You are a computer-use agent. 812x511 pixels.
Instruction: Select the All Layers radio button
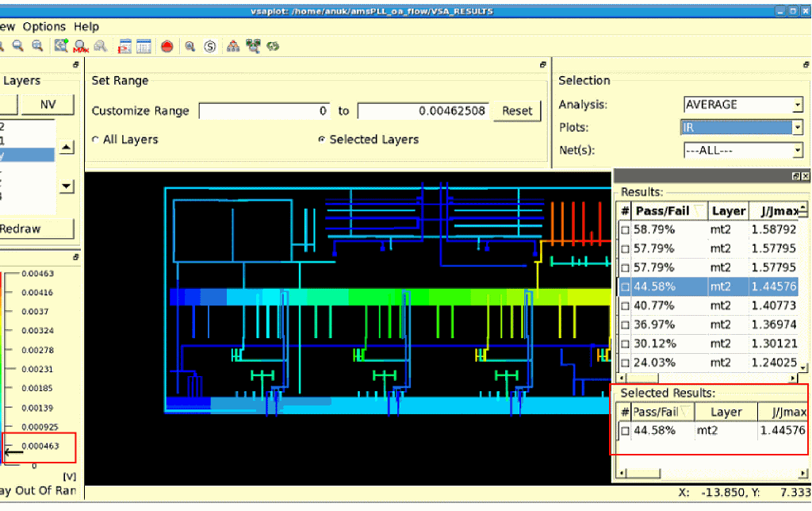(x=96, y=140)
